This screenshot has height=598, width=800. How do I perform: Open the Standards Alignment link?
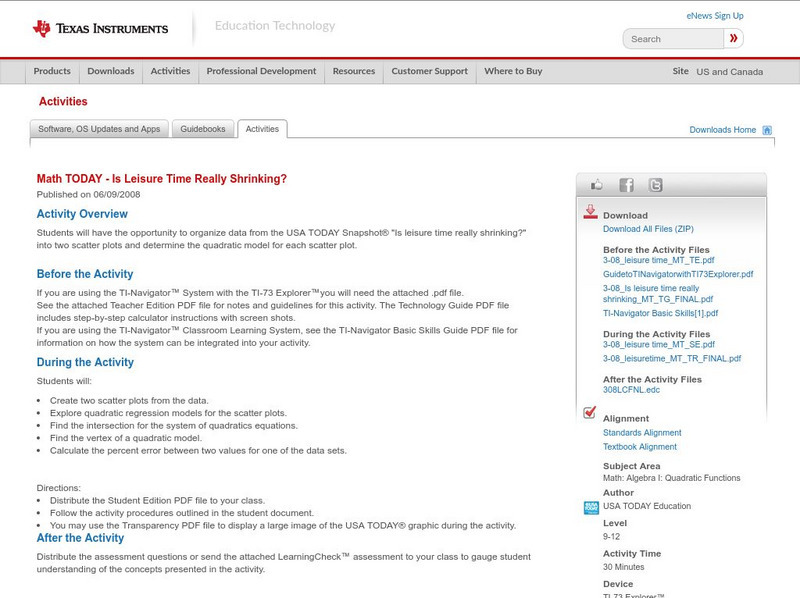click(x=642, y=433)
